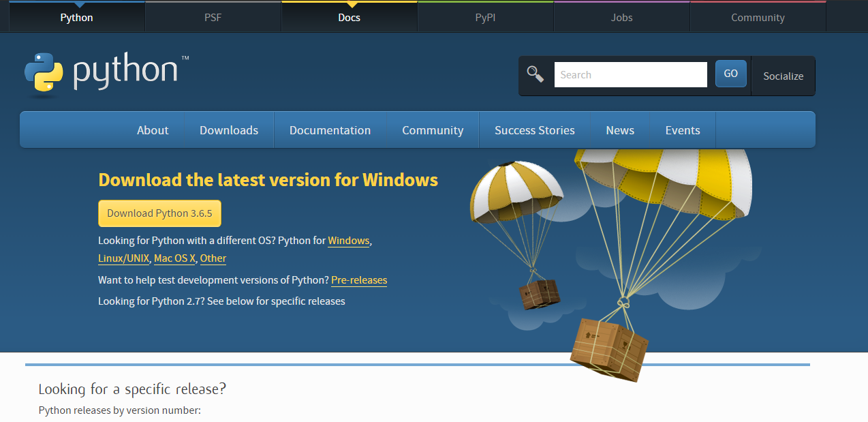The image size is (868, 422).
Task: Click the GO search button
Action: (x=731, y=74)
